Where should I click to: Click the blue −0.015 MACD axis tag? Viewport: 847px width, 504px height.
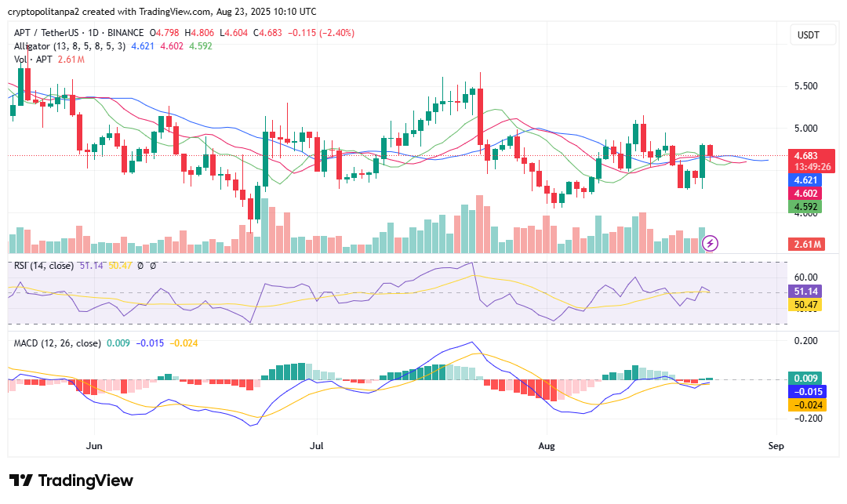[806, 392]
